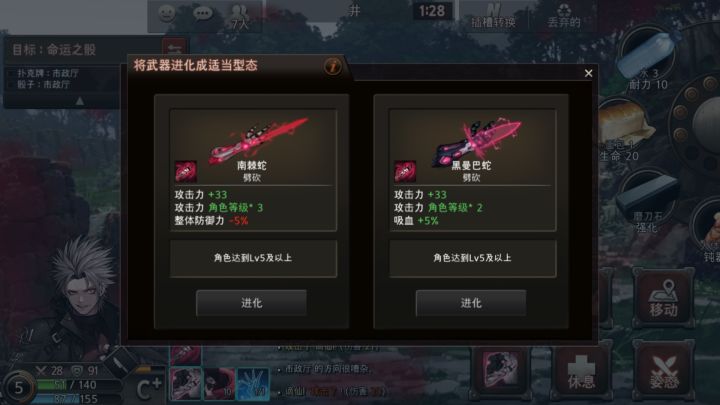Open the emoji smiley face icon
The height and width of the screenshot is (405, 720).
[x=166, y=13]
